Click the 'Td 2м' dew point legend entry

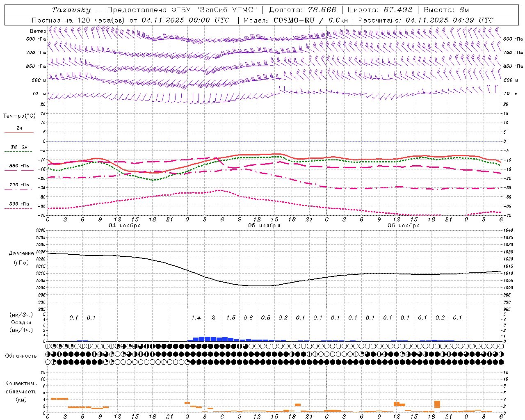tap(19, 147)
